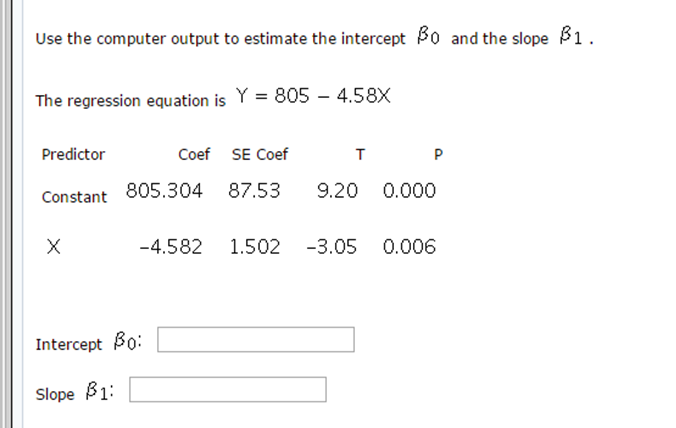Click the 9.20 T value
This screenshot has width=676, height=428.
tap(337, 191)
